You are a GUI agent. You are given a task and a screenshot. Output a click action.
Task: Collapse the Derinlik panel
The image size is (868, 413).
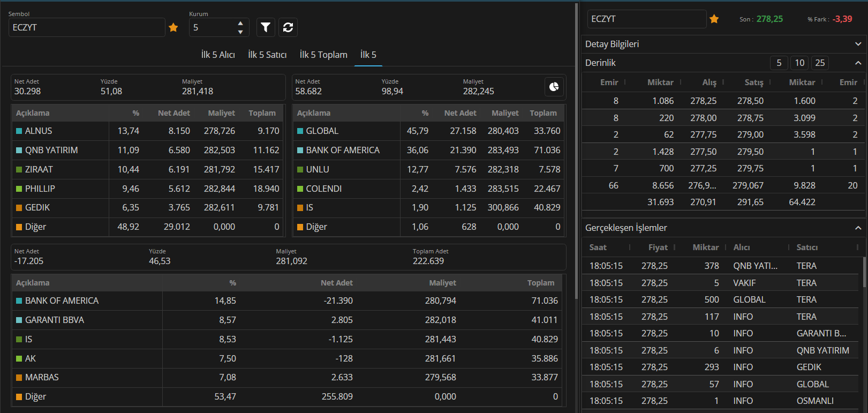click(x=858, y=63)
